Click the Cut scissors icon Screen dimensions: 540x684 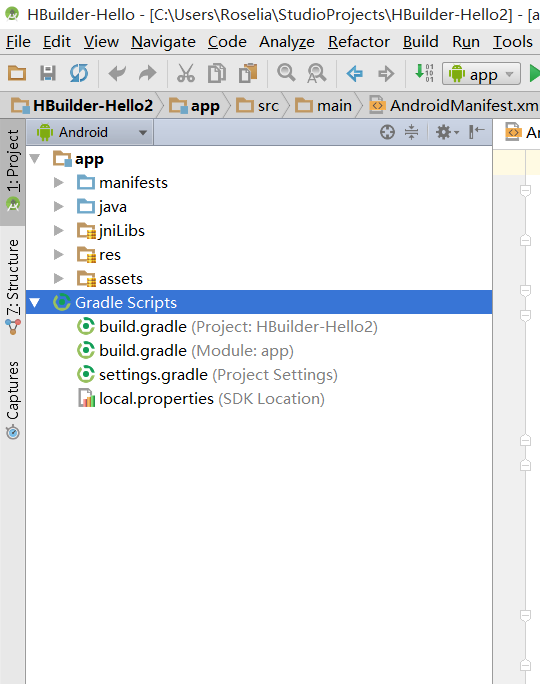(186, 73)
